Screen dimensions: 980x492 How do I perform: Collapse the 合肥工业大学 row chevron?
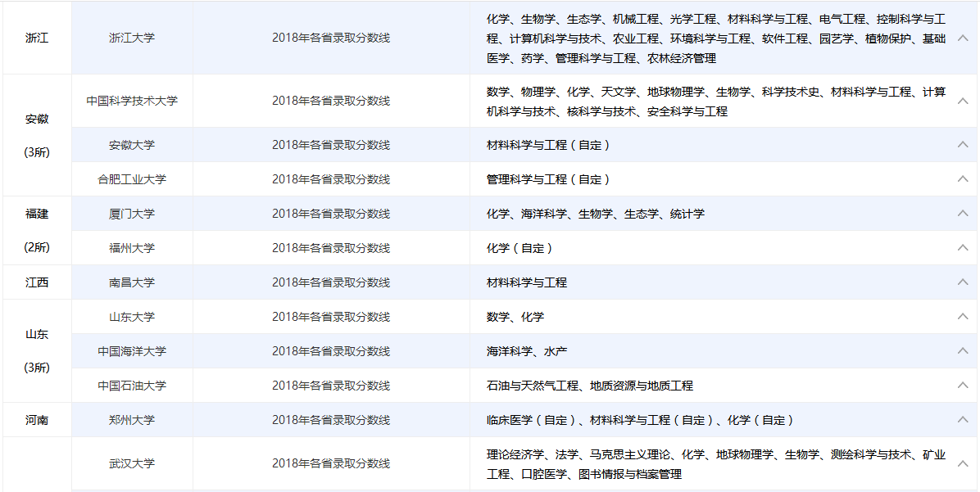pos(963,178)
